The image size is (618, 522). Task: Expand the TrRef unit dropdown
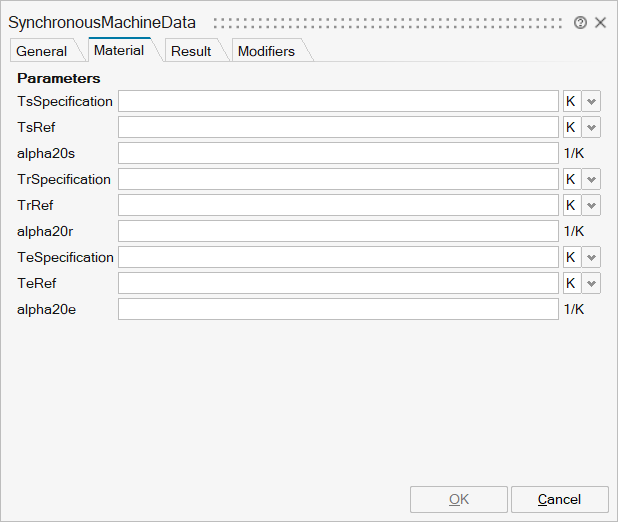[592, 205]
